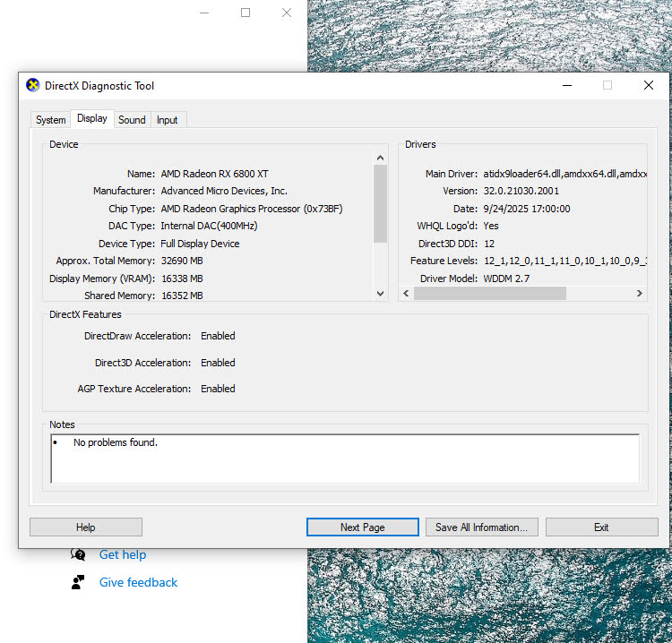Image resolution: width=672 pixels, height=643 pixels.
Task: Click DirectDraw Acceleration Enabled value
Action: [x=218, y=336]
